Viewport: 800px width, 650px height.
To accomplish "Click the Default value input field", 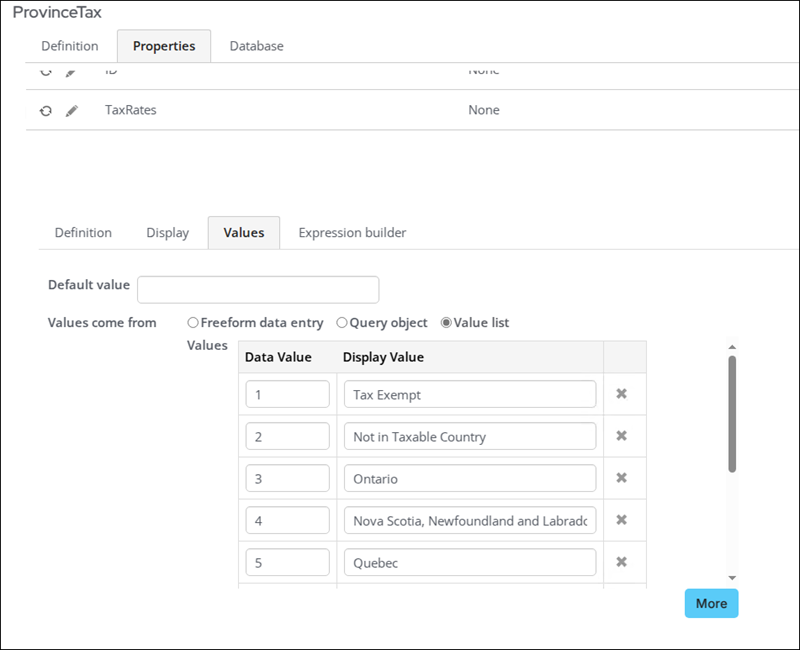I will 258,290.
